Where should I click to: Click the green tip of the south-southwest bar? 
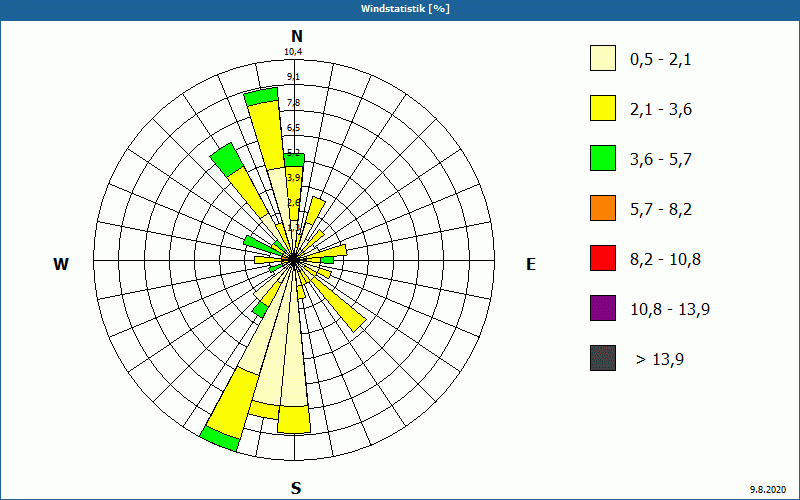pyautogui.click(x=219, y=440)
